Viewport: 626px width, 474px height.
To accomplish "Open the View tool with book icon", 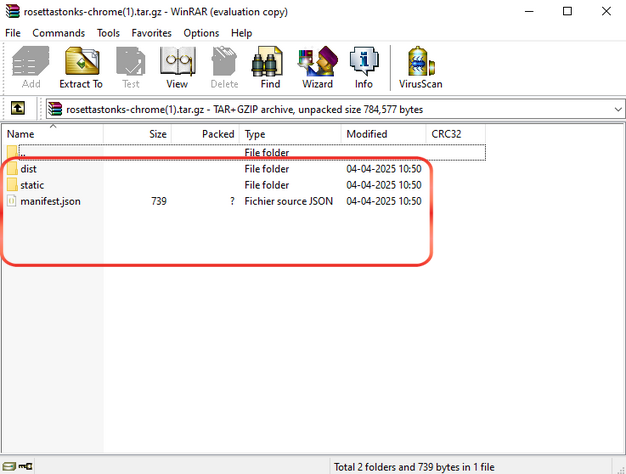I will [177, 67].
